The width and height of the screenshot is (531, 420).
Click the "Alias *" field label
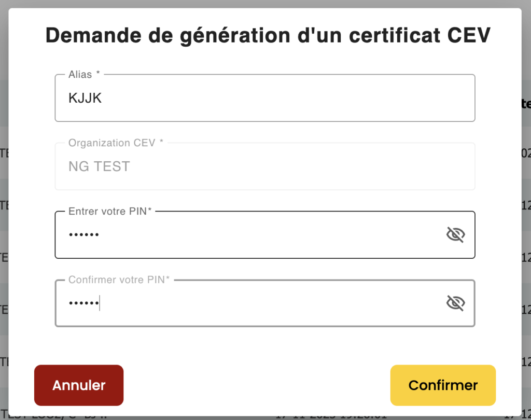pyautogui.click(x=84, y=75)
